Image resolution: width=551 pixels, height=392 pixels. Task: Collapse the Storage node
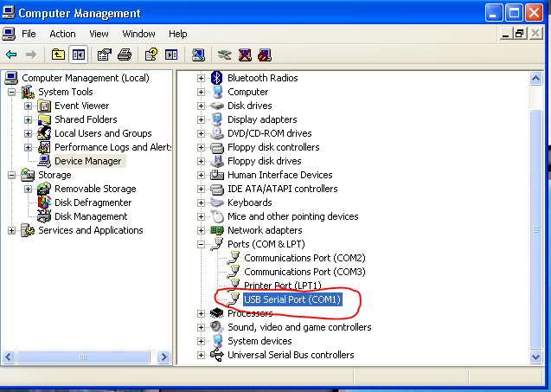(11, 175)
